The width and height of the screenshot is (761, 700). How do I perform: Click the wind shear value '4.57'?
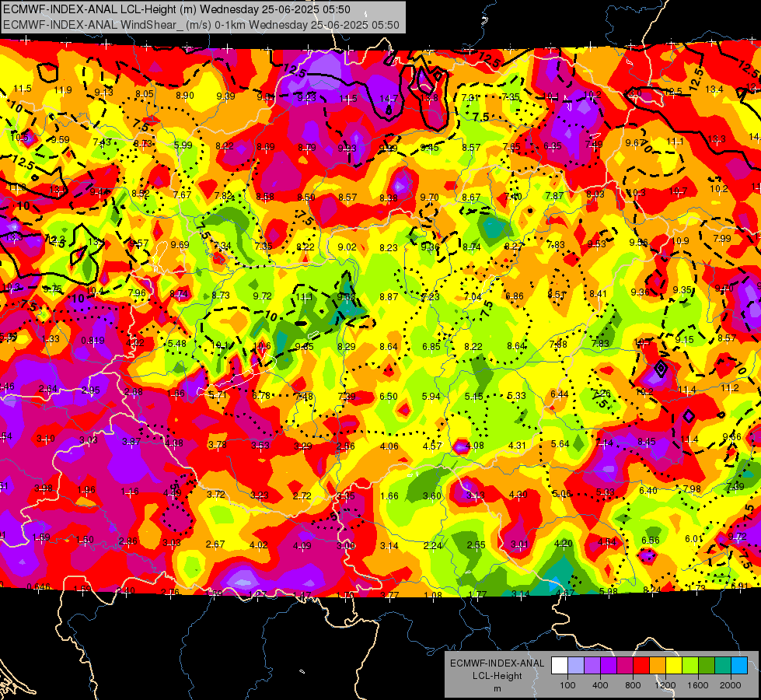432,446
